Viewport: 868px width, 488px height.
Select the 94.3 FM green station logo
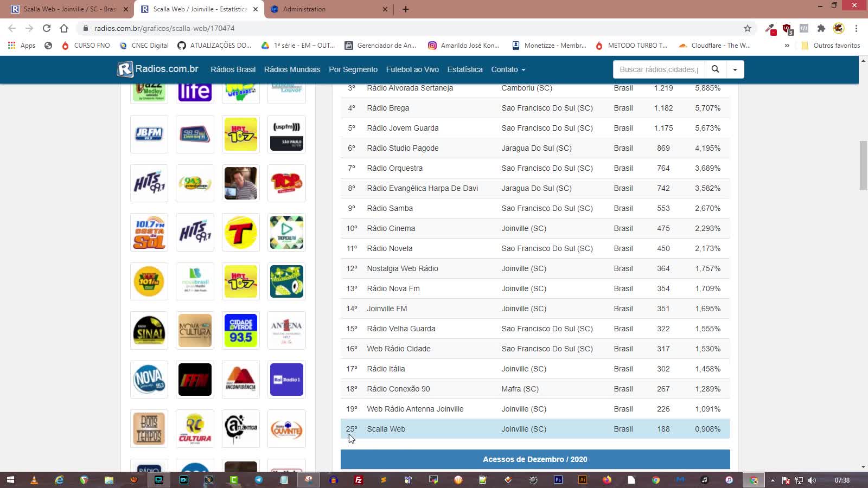[195, 183]
